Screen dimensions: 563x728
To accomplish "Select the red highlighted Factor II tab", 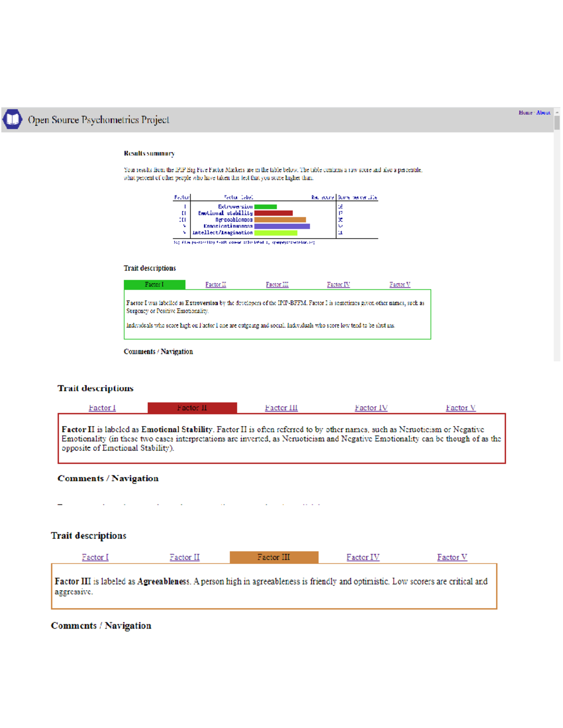I will (x=192, y=408).
